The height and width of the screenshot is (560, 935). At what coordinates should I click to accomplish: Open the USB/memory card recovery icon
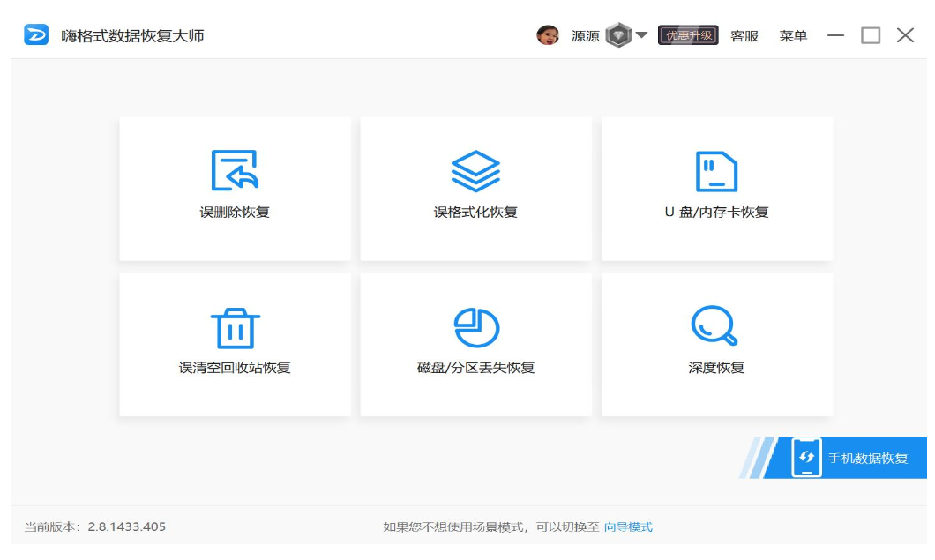[716, 170]
